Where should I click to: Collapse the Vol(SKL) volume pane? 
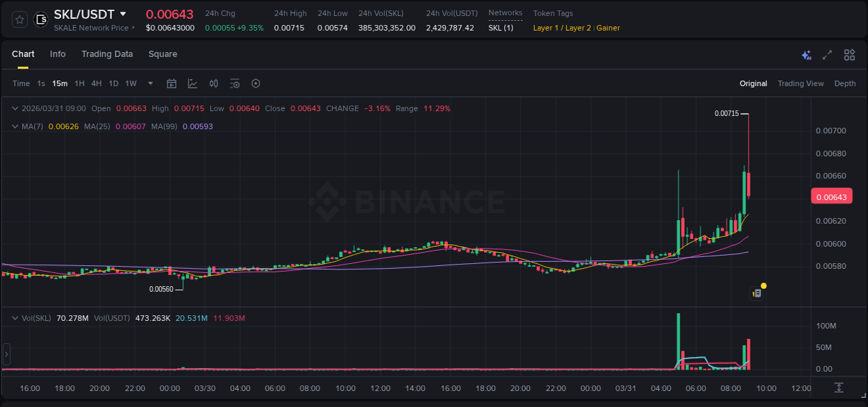tap(14, 317)
